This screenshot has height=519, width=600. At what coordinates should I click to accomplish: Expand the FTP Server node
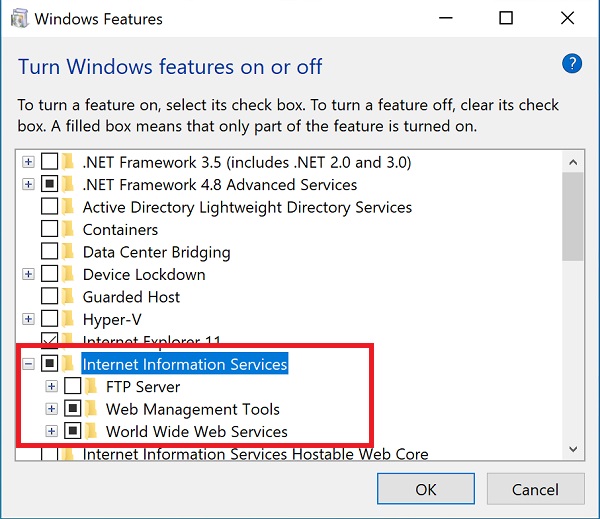(51, 386)
